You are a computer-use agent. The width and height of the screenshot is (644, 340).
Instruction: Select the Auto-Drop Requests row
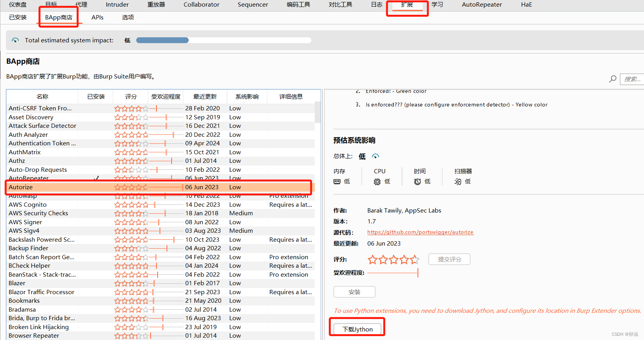point(161,169)
